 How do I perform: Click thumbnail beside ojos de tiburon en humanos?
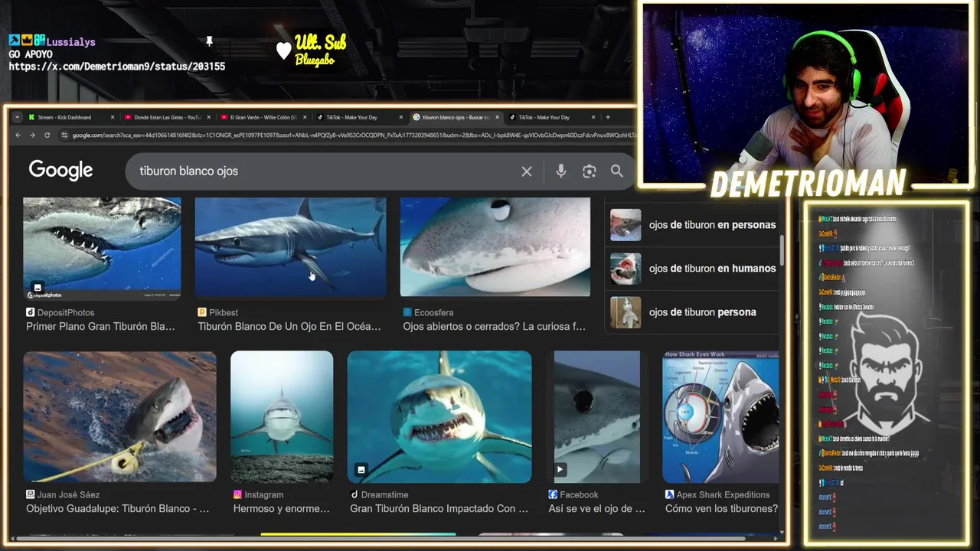click(626, 269)
